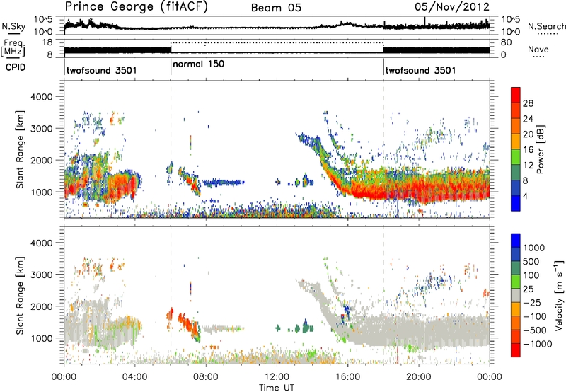Select the 'normal 150' CPID label
566x392 pixels.
click(x=199, y=64)
